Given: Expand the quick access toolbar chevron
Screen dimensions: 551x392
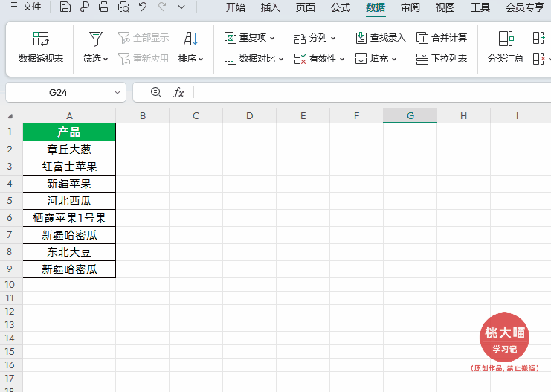Looking at the screenshot, I should [x=181, y=7].
